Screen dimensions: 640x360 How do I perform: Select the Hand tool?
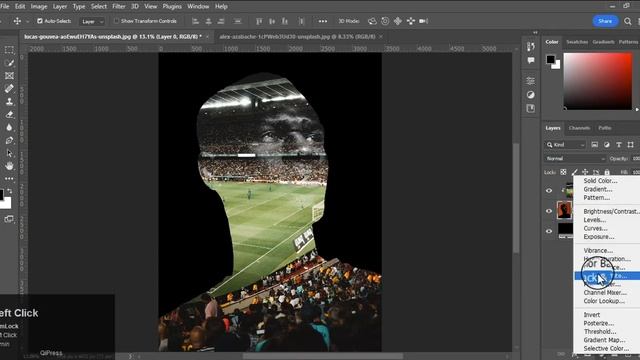tap(9, 166)
